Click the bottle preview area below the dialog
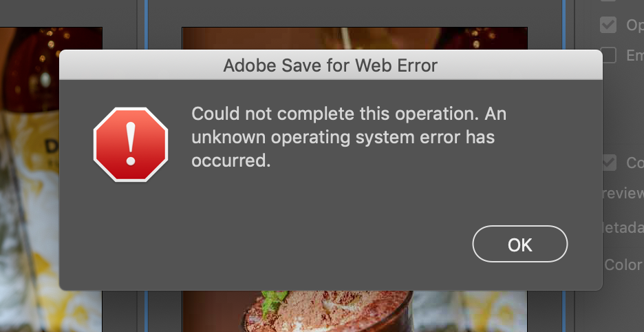Viewport: 644px width, 332px height. pyautogui.click(x=51, y=311)
